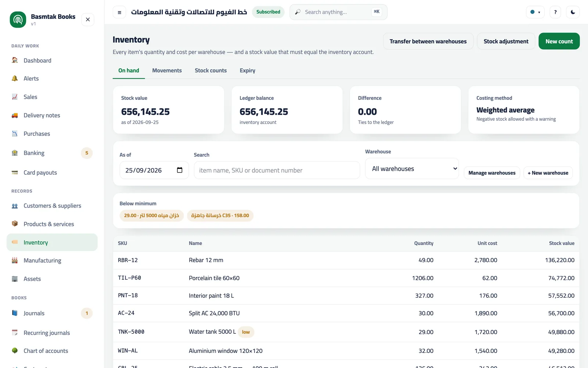Image resolution: width=588 pixels, height=368 pixels.
Task: Close the sidebar with X button
Action: pyautogui.click(x=88, y=20)
